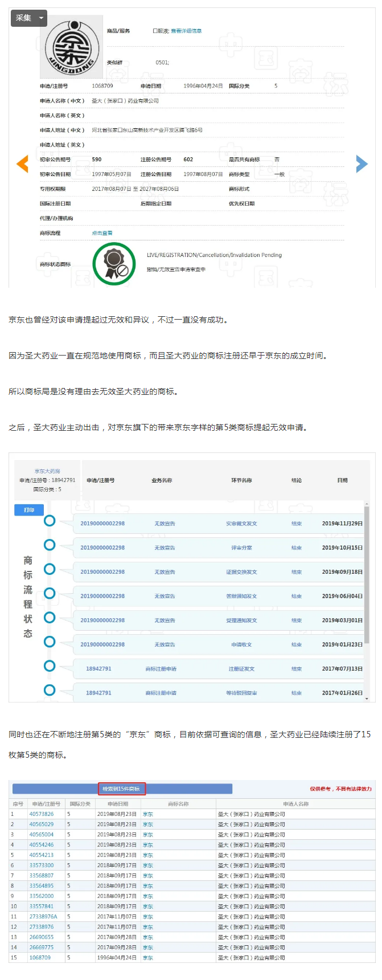Open registration number 26690655 link
This screenshot has width=382, height=980.
(42, 937)
